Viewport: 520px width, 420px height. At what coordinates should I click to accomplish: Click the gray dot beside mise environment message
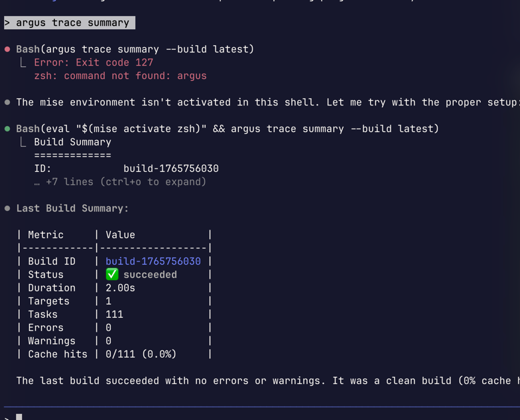[7, 102]
